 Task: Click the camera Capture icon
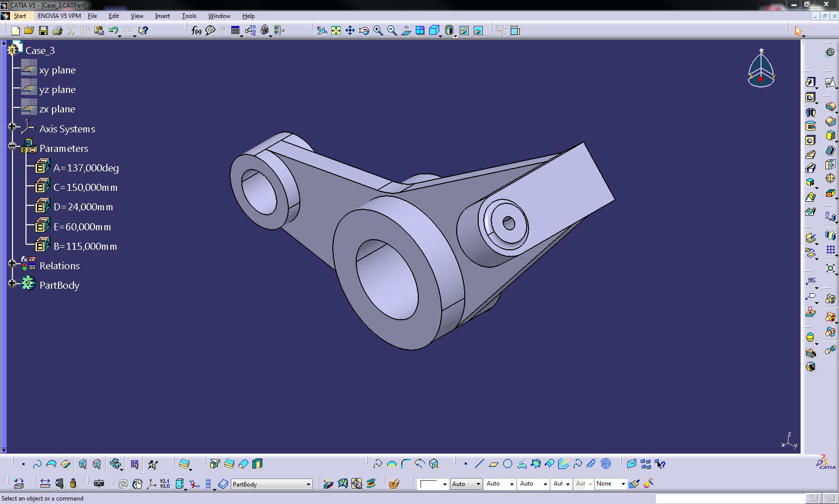pyautogui.click(x=99, y=484)
